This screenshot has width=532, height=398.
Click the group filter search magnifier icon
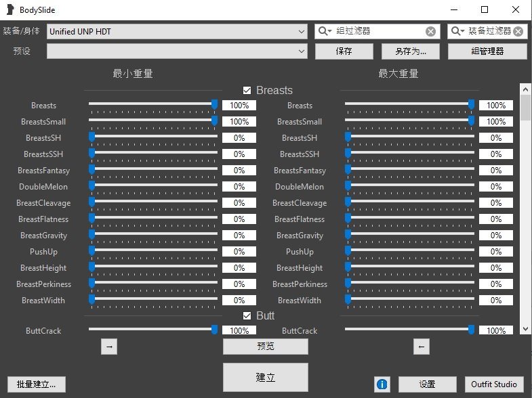(x=323, y=31)
